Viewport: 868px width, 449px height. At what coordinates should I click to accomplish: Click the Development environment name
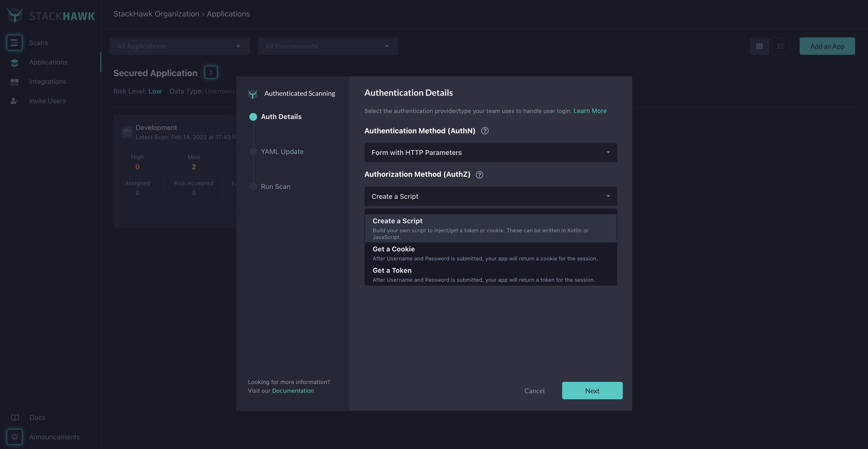[156, 128]
